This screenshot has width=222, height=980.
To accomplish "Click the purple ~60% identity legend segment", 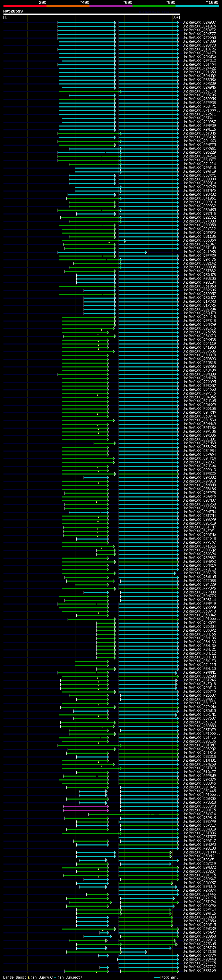I will pyautogui.click(x=111, y=6).
